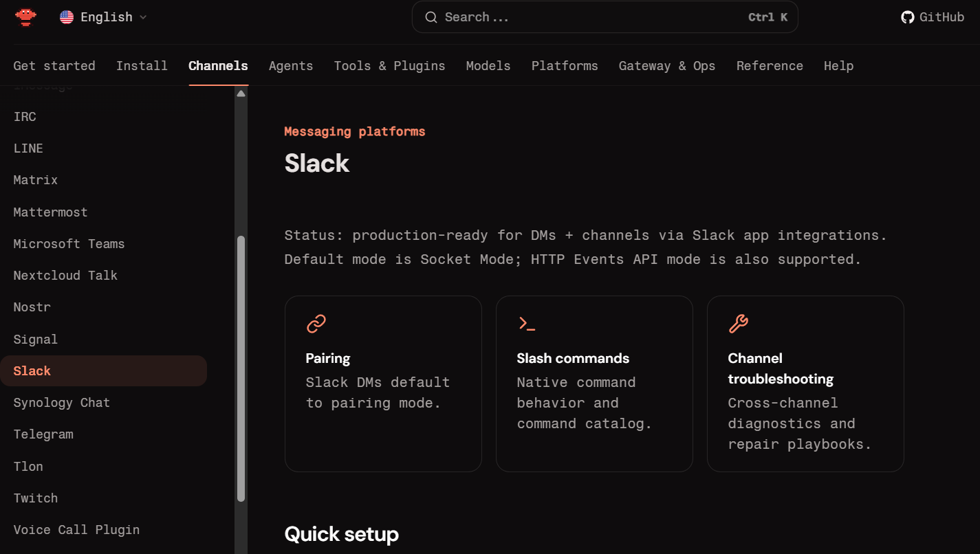980x554 pixels.
Task: Select Twitch in the sidebar
Action: pyautogui.click(x=103, y=498)
